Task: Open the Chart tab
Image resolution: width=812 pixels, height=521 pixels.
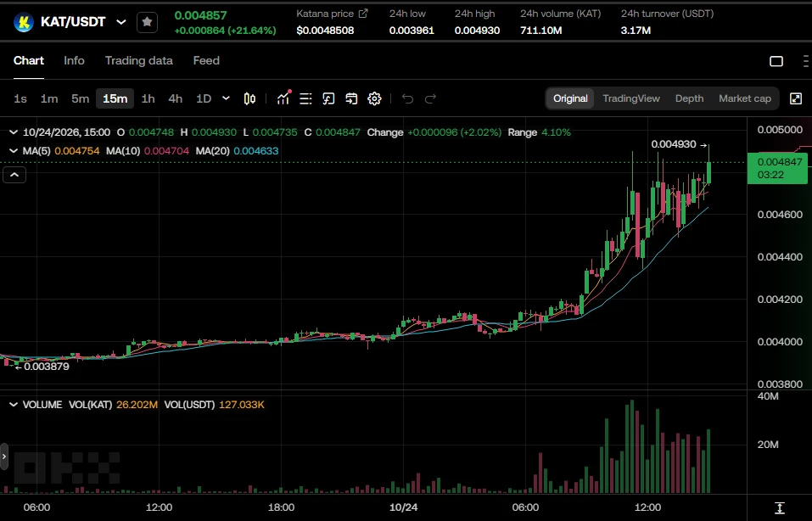Action: click(x=29, y=60)
